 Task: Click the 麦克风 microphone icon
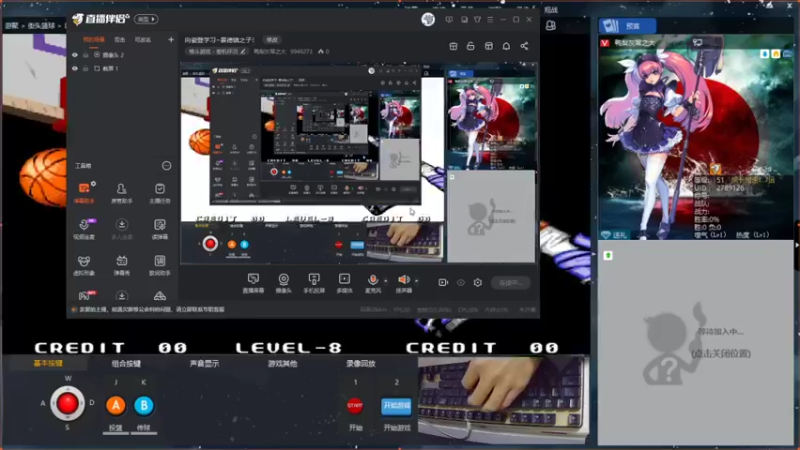pos(373,280)
